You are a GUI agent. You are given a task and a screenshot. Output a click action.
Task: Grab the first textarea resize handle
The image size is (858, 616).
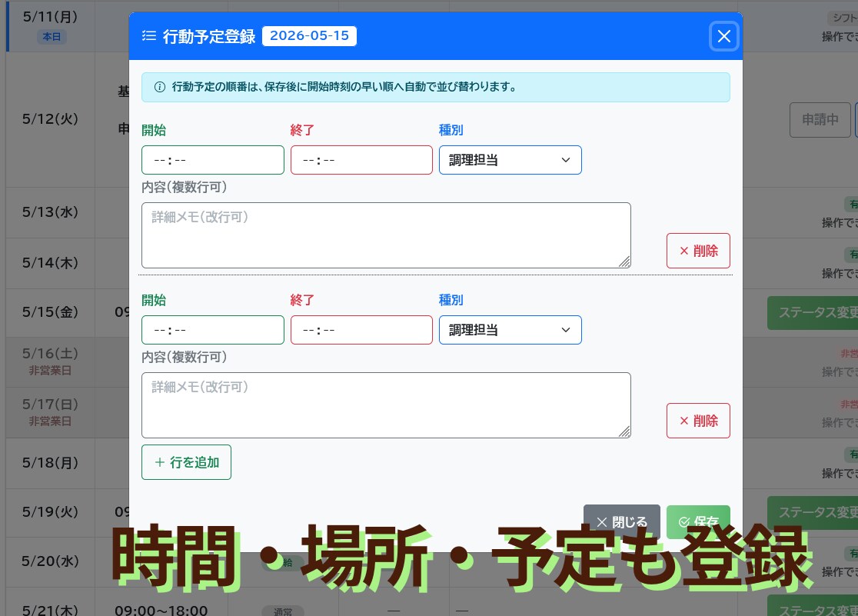click(x=624, y=261)
